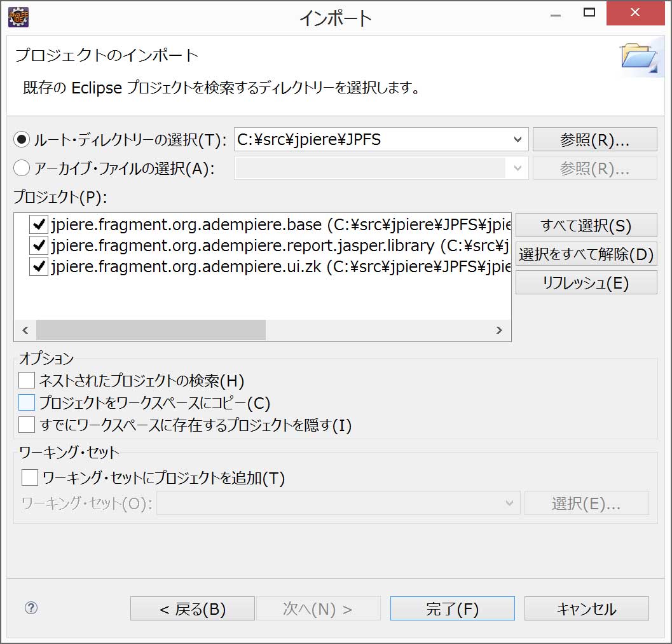Enable copy projects into workspace

tap(27, 402)
